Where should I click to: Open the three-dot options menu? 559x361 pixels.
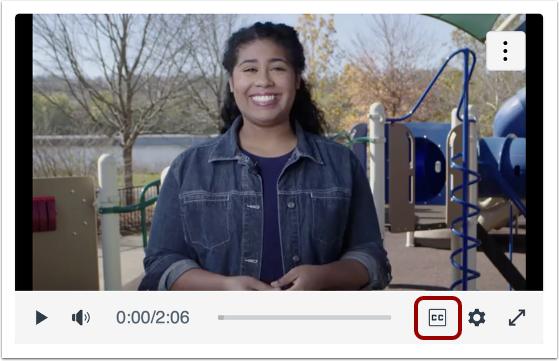tap(505, 51)
